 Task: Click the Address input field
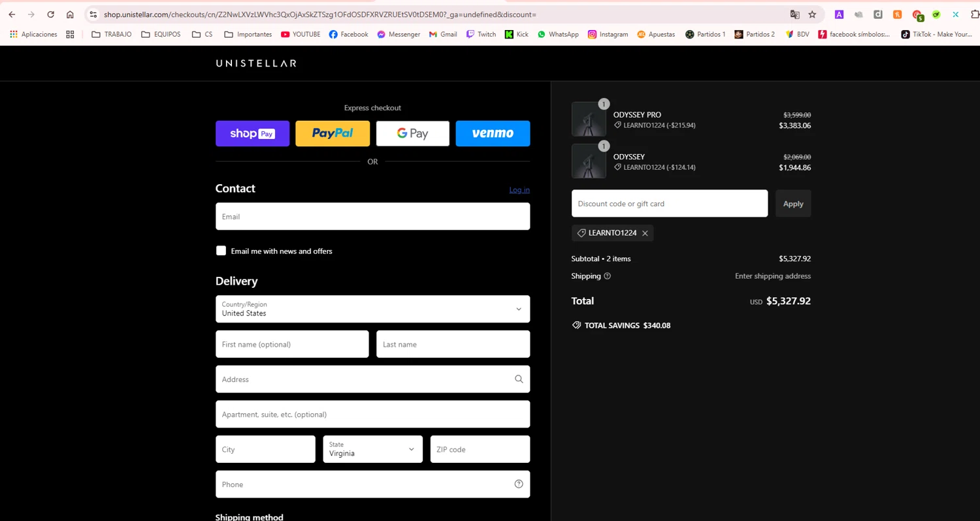point(372,379)
